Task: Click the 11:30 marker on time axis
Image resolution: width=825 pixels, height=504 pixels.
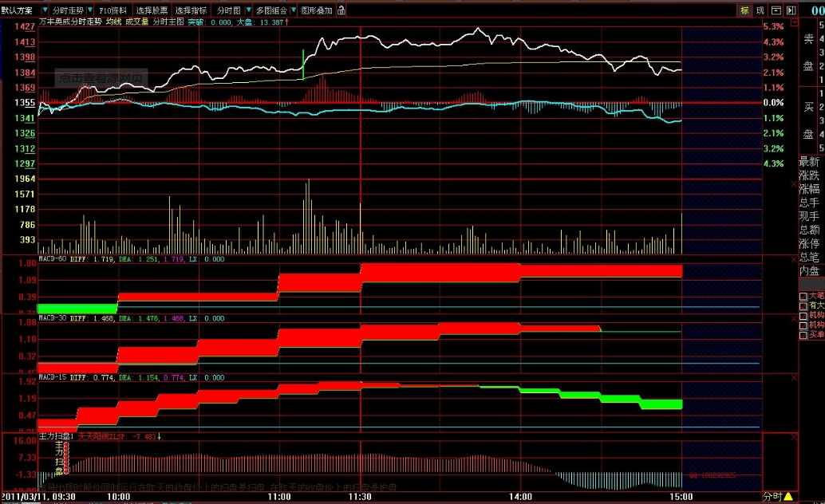Action: (361, 495)
